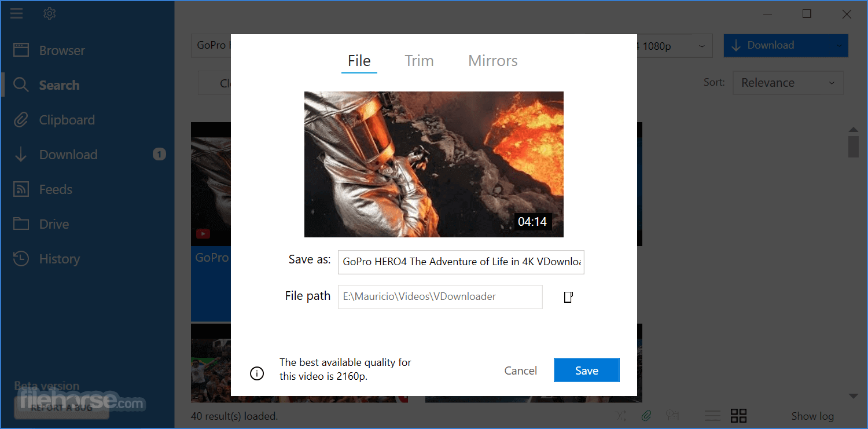
Task: Switch to the Trim tab
Action: click(419, 61)
